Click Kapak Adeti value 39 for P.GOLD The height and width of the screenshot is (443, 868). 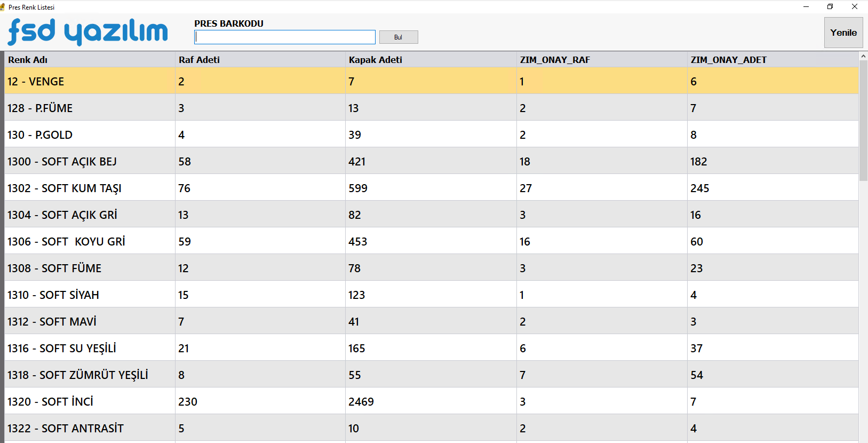click(355, 135)
